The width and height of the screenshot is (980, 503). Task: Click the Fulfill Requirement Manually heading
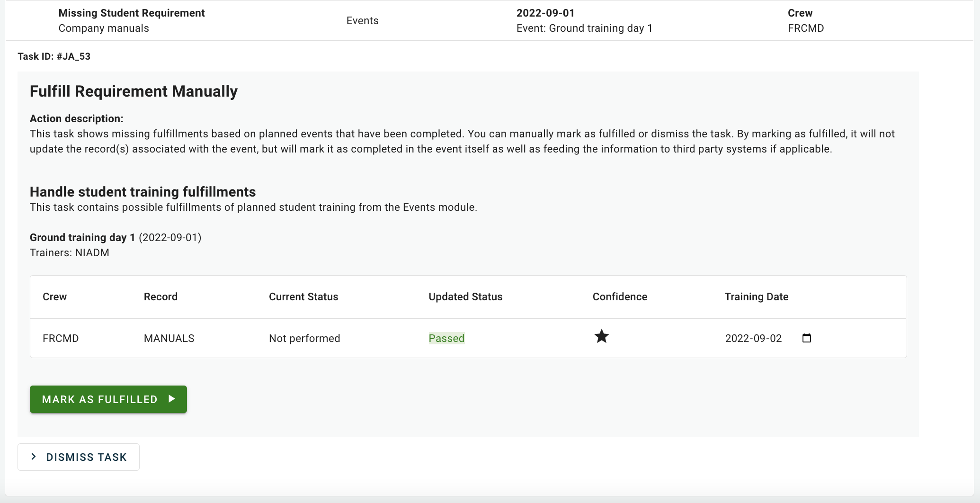pos(134,91)
